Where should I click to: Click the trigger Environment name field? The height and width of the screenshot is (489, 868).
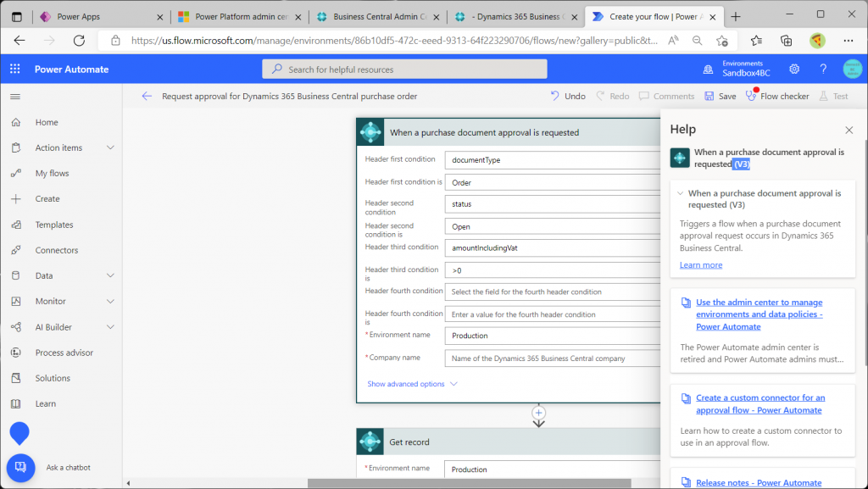pyautogui.click(x=553, y=336)
